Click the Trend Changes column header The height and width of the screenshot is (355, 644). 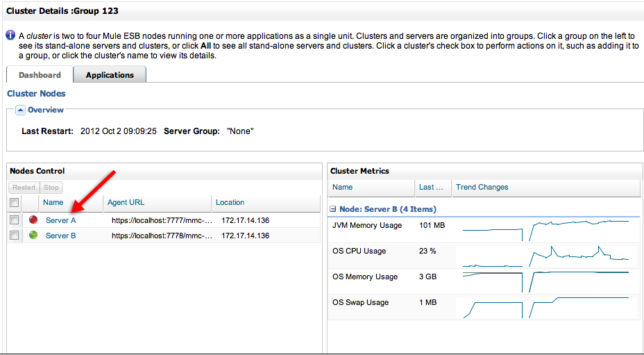tap(482, 188)
